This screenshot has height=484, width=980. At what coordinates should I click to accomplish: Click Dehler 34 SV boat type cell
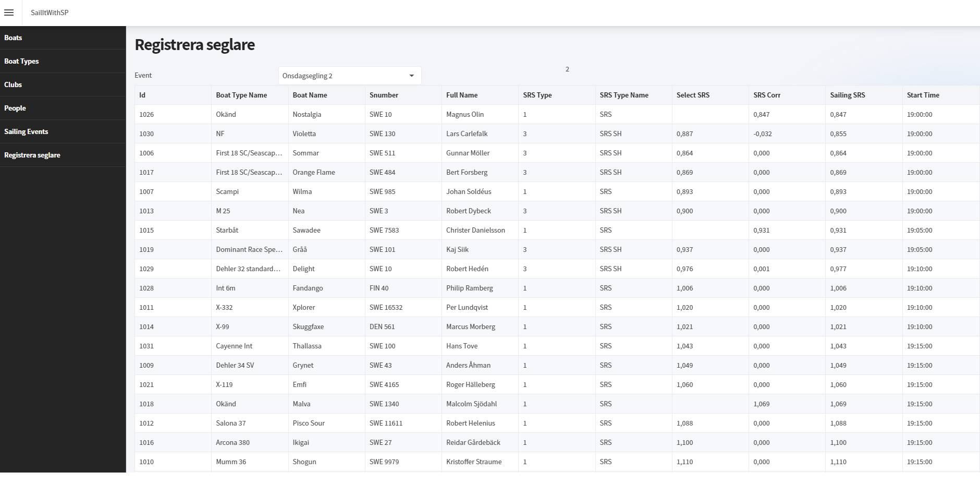point(250,365)
